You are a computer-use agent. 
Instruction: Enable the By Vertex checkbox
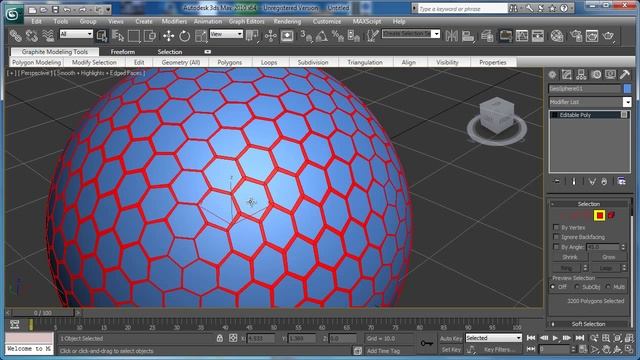click(x=556, y=227)
